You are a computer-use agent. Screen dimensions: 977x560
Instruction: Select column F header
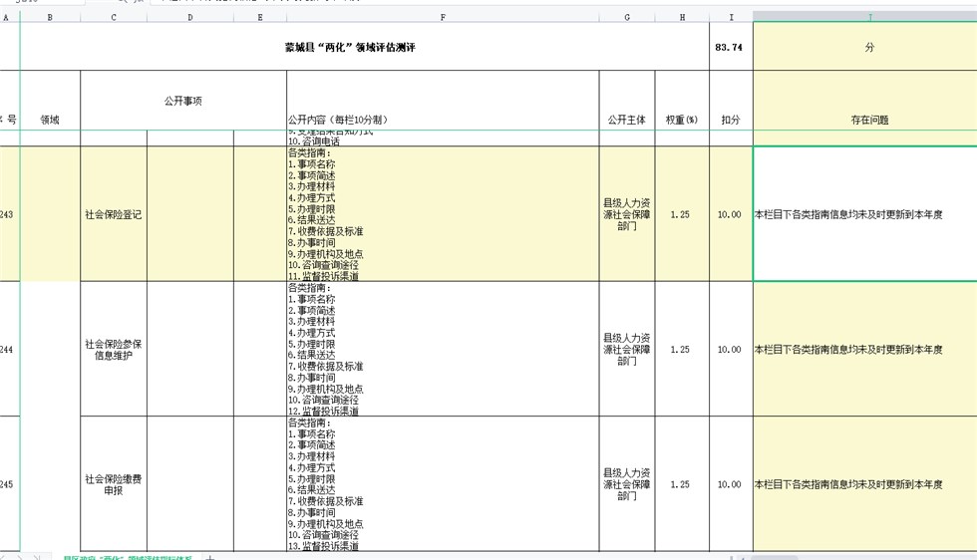[443, 17]
